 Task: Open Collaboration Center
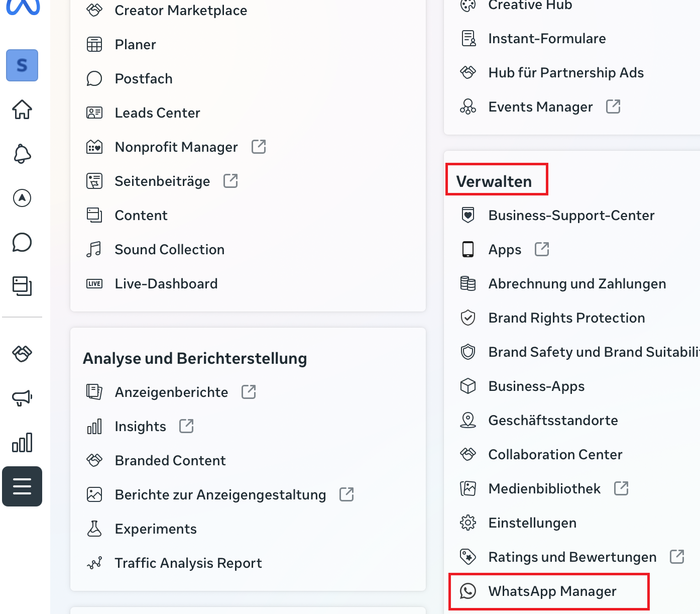[555, 454]
